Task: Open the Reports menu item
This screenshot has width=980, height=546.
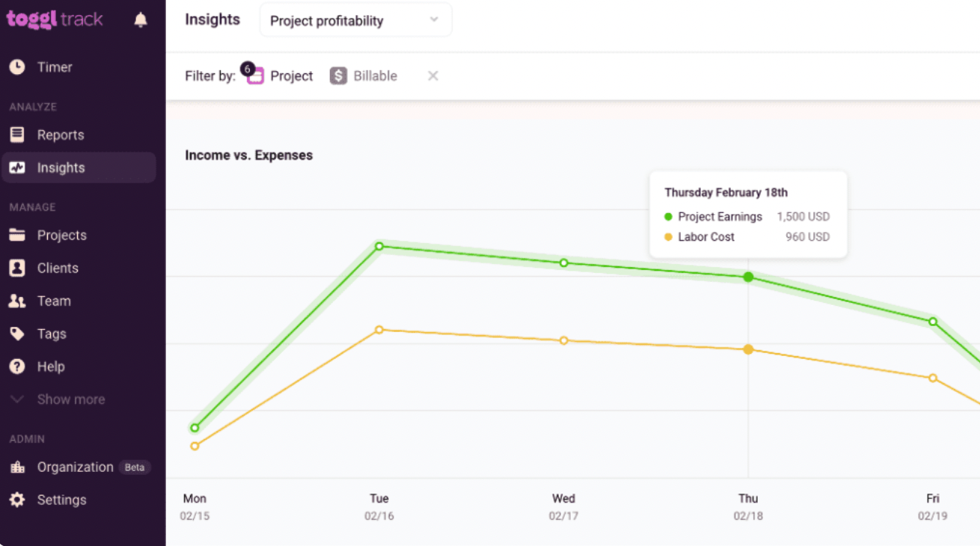Action: [x=79, y=135]
